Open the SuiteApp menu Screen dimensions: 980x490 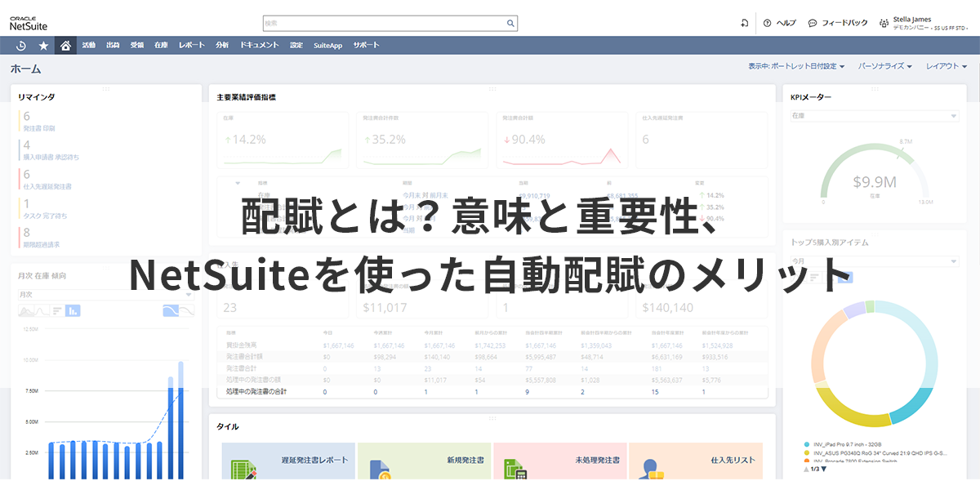point(327,46)
